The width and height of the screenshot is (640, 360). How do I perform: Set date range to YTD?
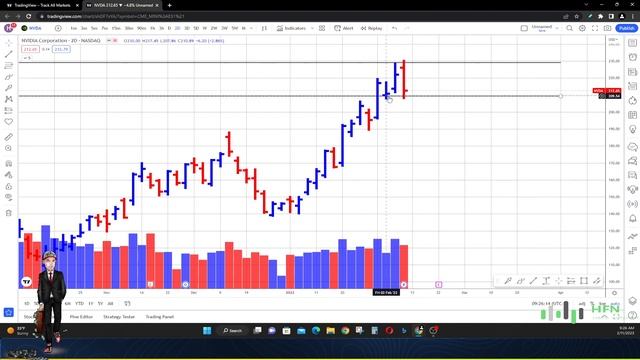tap(79, 304)
